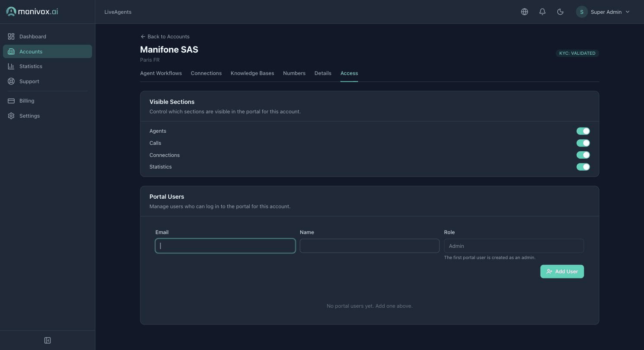Click the Support lifebuoy icon
The width and height of the screenshot is (644, 350).
[11, 81]
